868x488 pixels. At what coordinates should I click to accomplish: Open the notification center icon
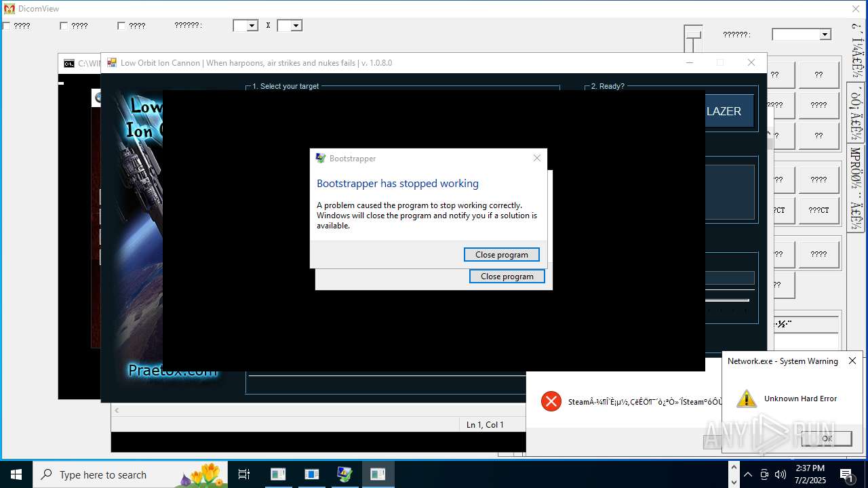tap(847, 474)
